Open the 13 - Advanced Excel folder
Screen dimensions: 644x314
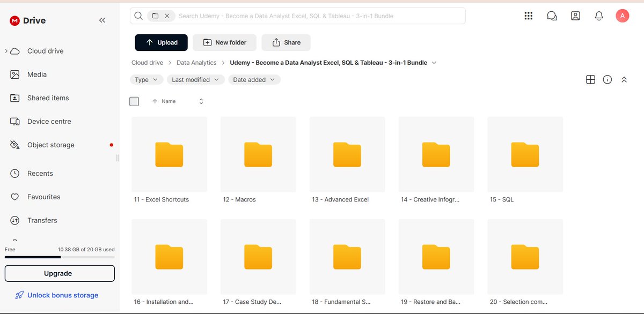coord(347,160)
